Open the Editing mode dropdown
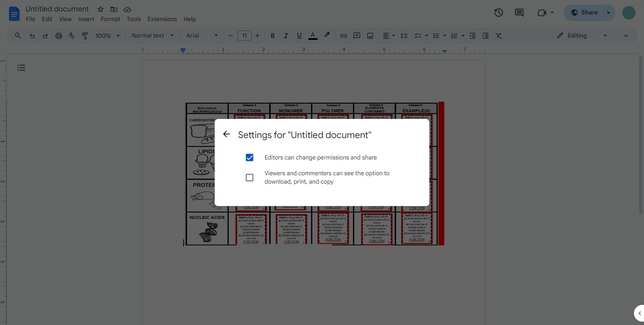 tap(605, 36)
